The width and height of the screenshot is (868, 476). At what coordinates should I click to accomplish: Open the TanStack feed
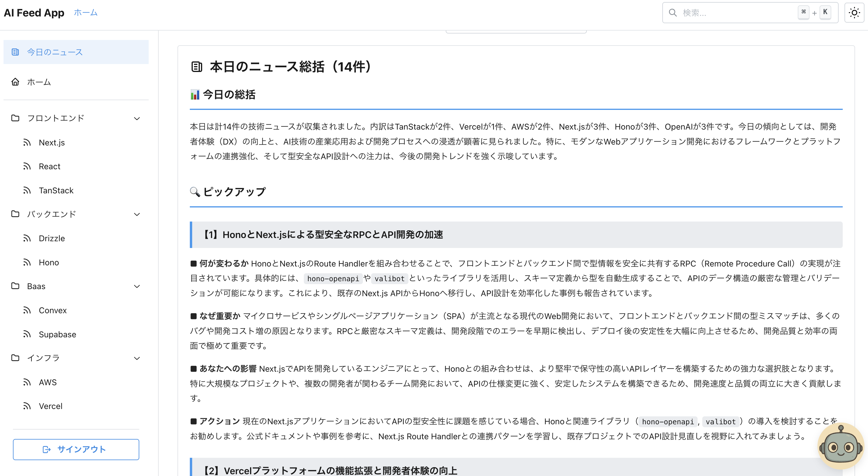(56, 190)
